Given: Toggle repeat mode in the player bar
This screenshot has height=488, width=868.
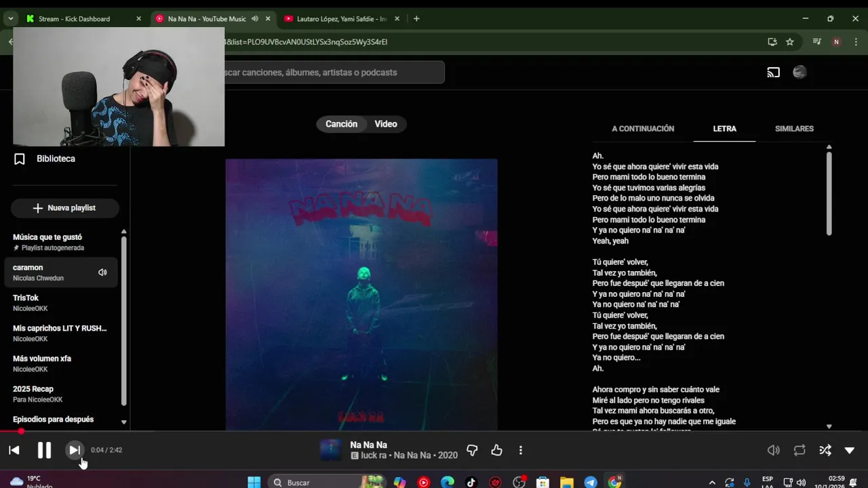Looking at the screenshot, I should (800, 450).
